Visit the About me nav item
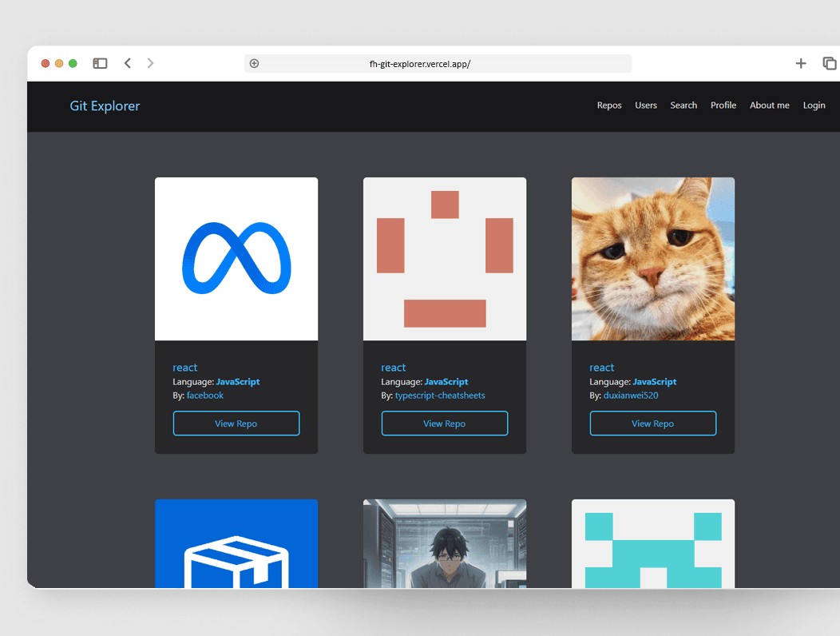Image resolution: width=840 pixels, height=636 pixels. tap(769, 105)
